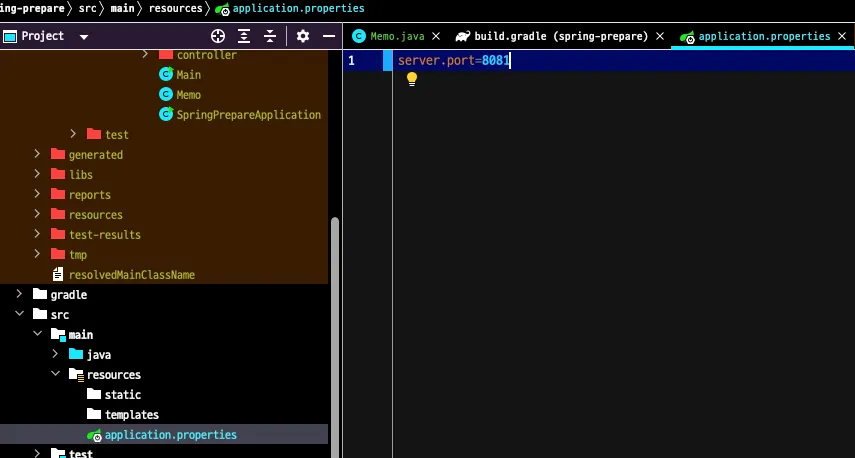Click the resources root folder icon under main
The image size is (855, 458).
76,375
